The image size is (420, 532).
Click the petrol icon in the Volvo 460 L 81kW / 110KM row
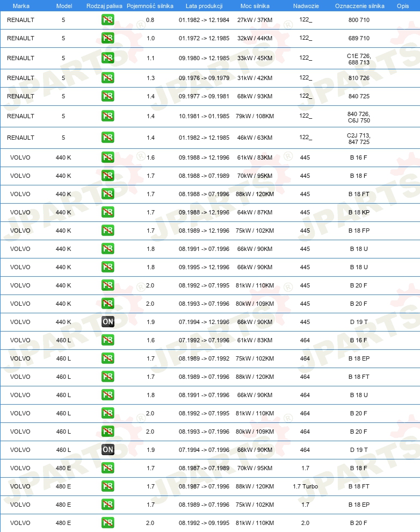(108, 413)
